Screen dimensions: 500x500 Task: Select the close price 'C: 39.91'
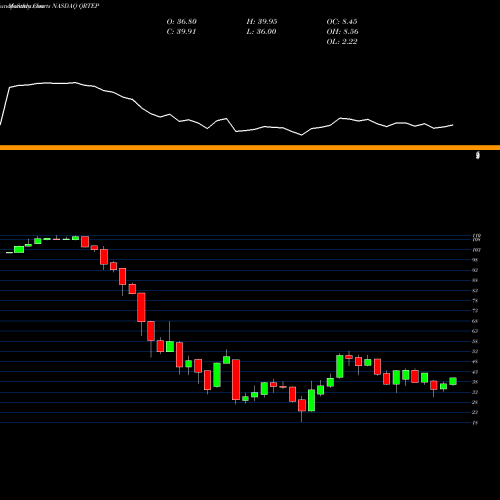pyautogui.click(x=181, y=31)
